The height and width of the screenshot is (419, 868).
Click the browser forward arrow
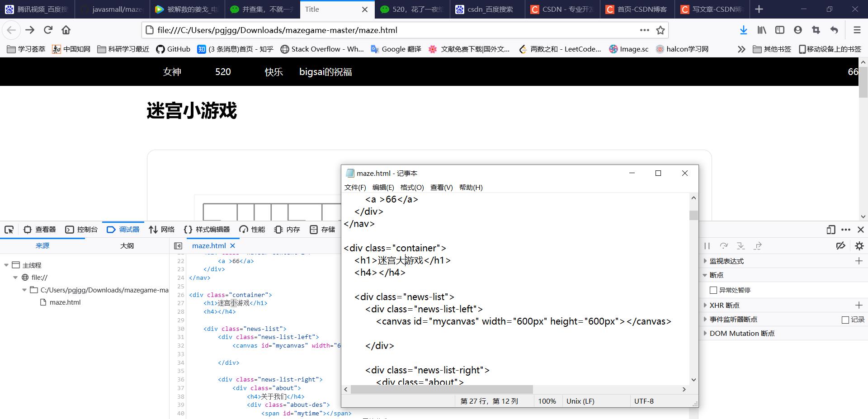coord(30,30)
